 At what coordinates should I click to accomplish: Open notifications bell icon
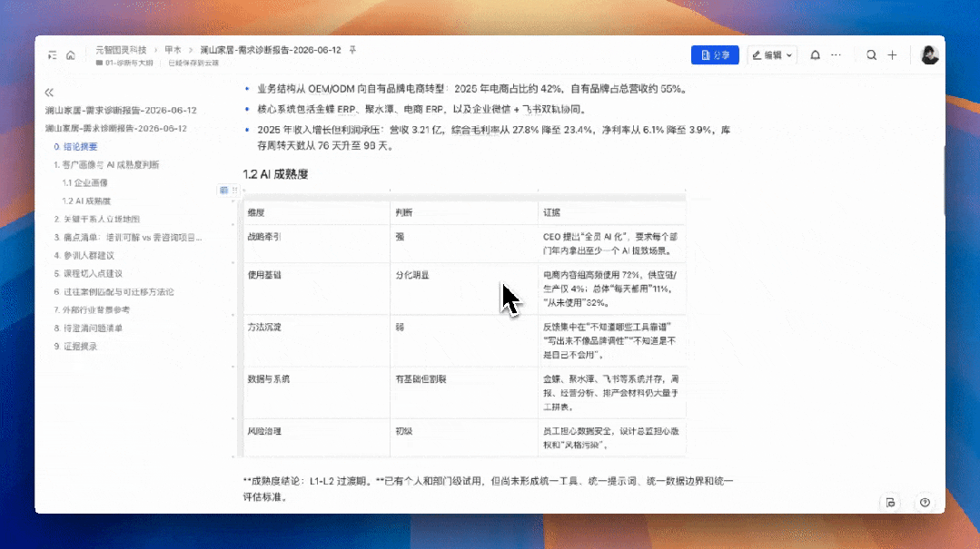tap(815, 55)
